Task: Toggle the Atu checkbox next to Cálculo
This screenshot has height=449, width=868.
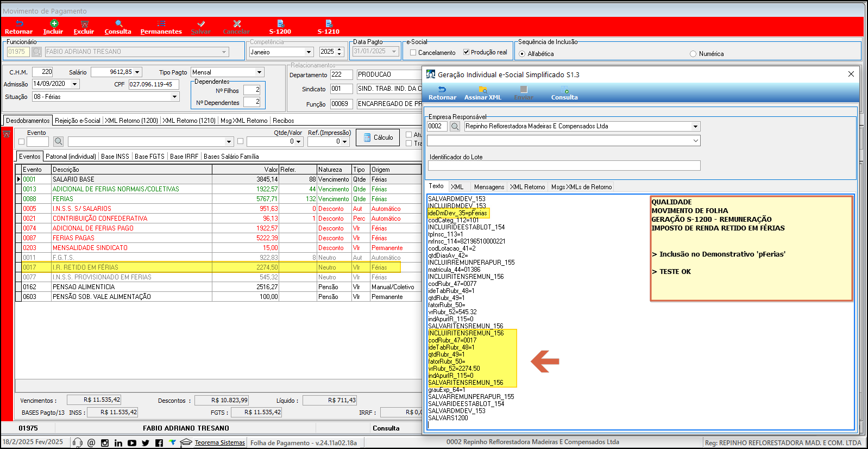Action: point(409,135)
